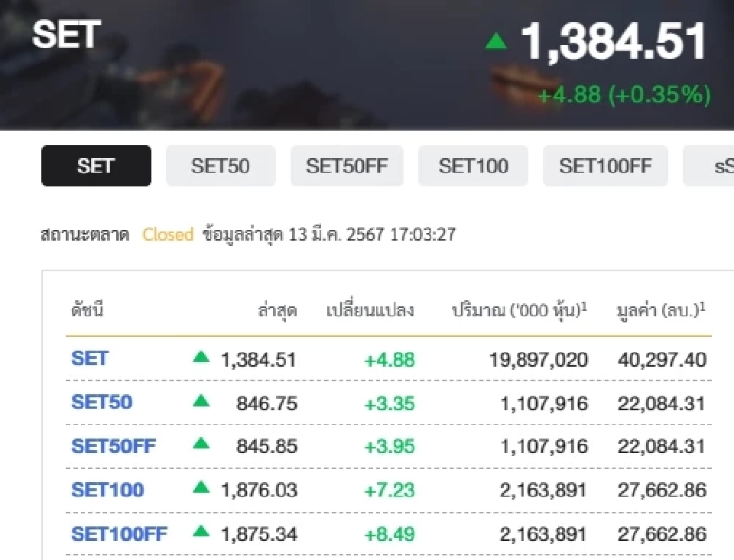734x560 pixels.
Task: Click footnote marker on มูลค่า column header
Action: (703, 304)
